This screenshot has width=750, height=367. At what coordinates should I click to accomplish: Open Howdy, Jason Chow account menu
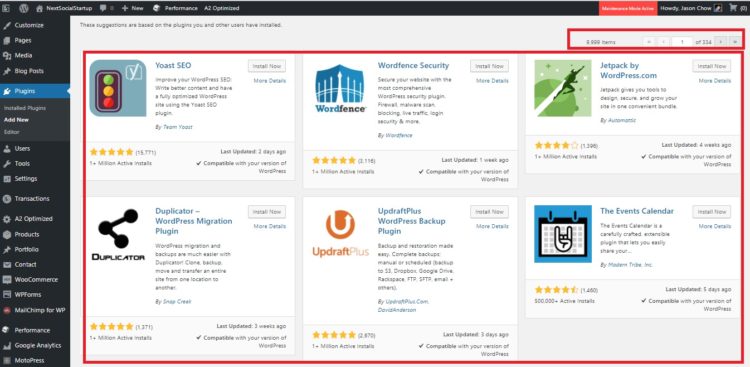(x=691, y=8)
